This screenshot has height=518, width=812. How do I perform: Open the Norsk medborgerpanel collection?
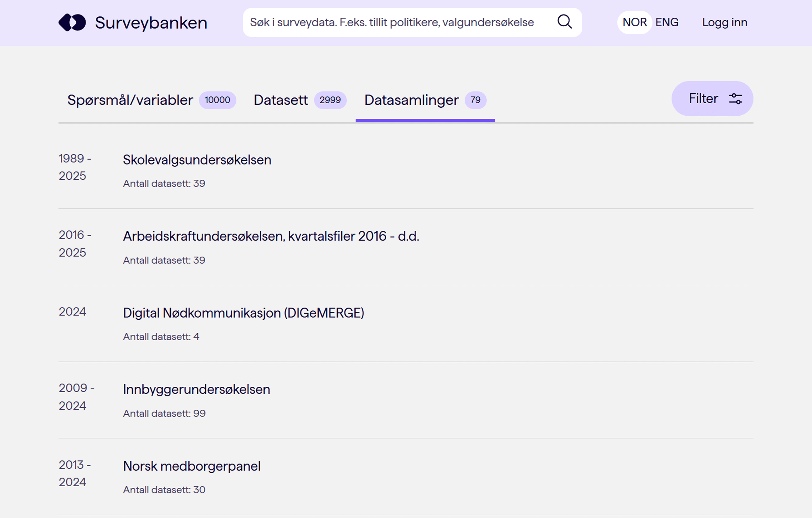(192, 466)
